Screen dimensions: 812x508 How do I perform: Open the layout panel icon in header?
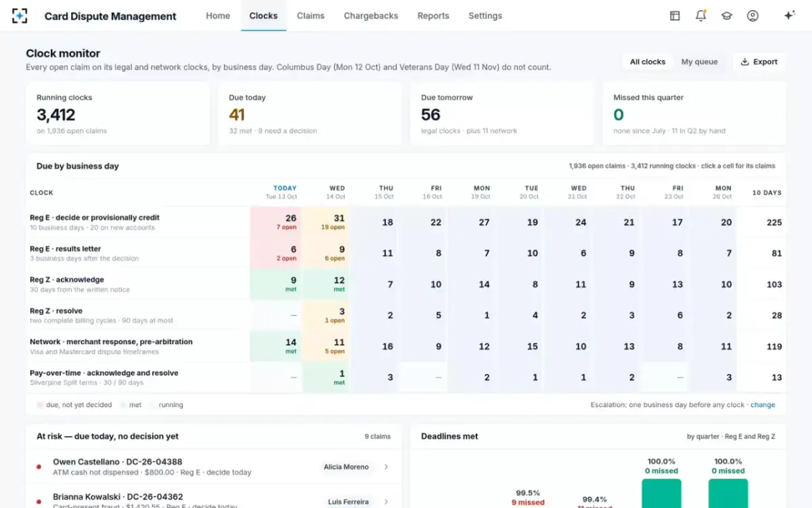[x=675, y=16]
